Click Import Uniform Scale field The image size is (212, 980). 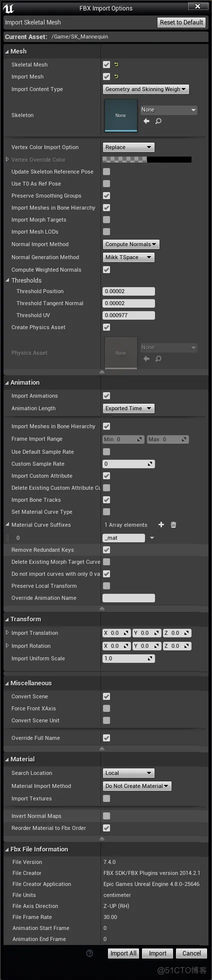[x=128, y=658]
